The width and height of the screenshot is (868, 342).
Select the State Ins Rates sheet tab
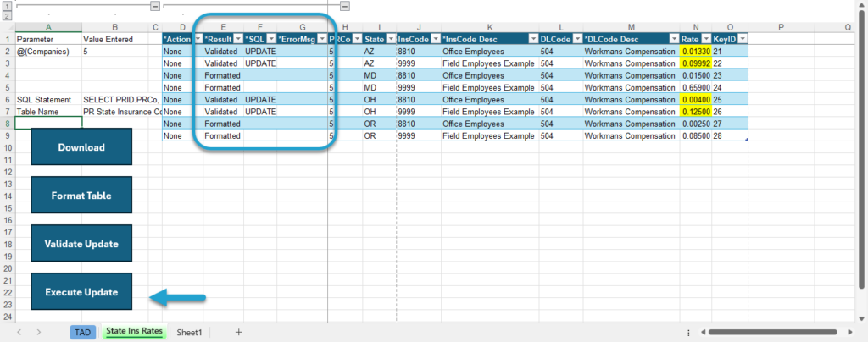tap(135, 332)
